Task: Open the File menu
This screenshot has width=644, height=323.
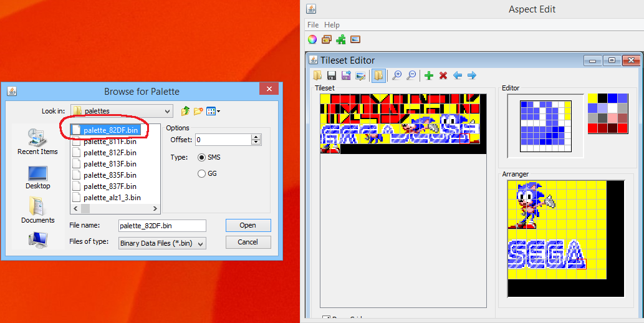Action: (313, 25)
